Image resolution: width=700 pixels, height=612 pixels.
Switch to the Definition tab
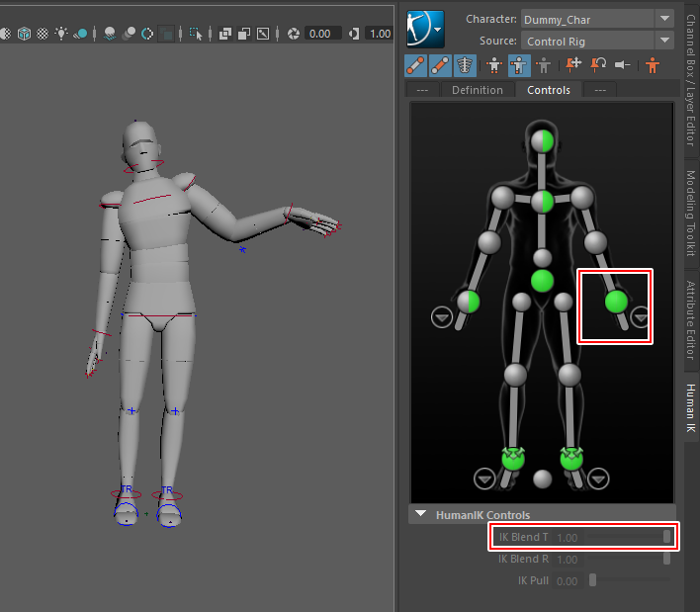tap(478, 90)
